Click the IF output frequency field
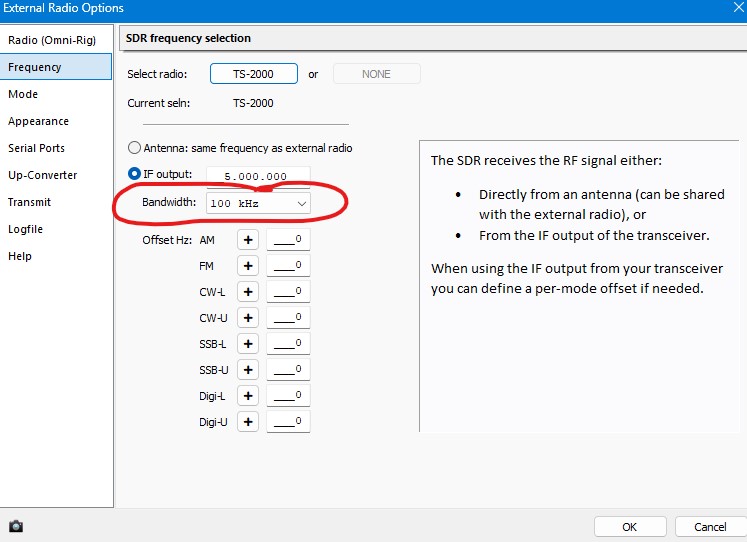747x542 pixels. 258,176
